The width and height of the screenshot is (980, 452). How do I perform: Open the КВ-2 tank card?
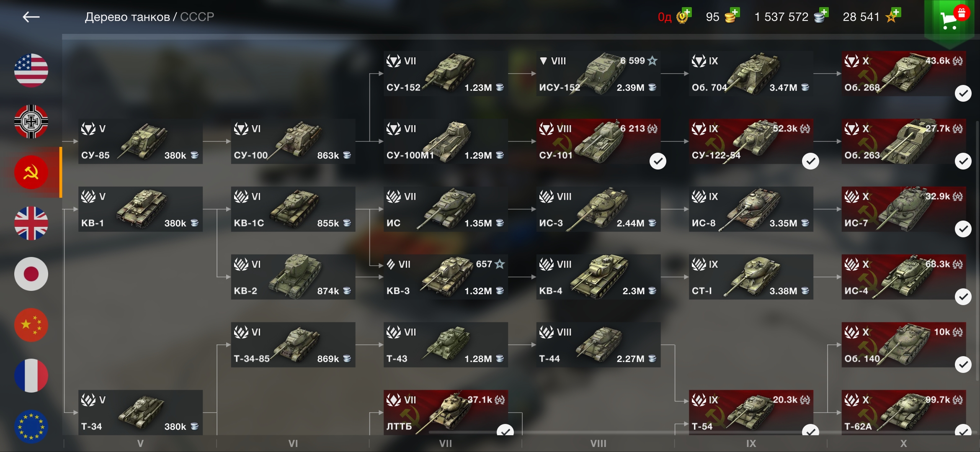point(293,277)
